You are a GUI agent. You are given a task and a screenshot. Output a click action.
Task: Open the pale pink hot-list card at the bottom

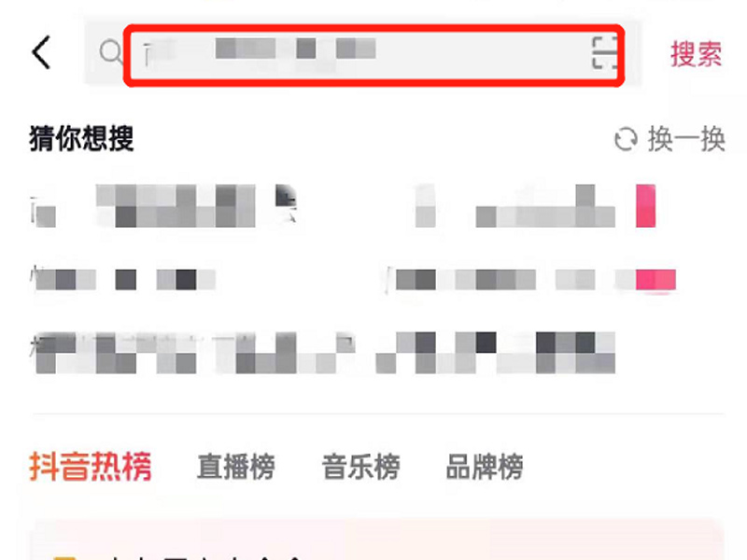(x=377, y=540)
